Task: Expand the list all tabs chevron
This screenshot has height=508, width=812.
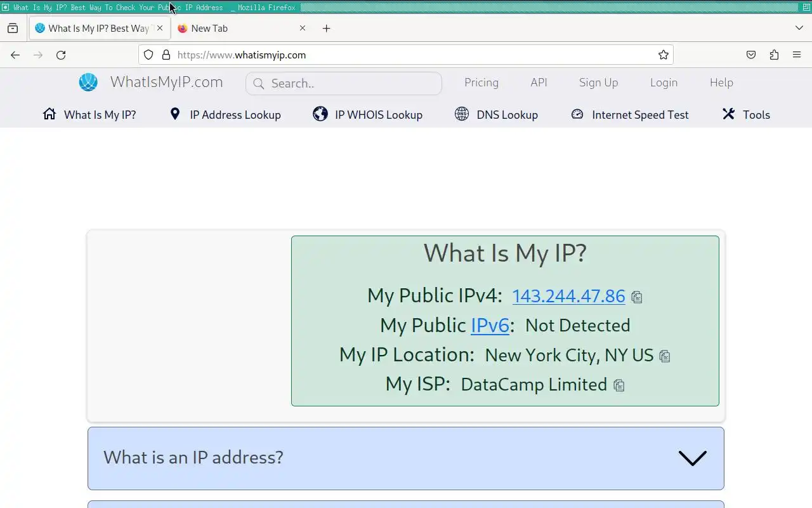Action: [799, 28]
